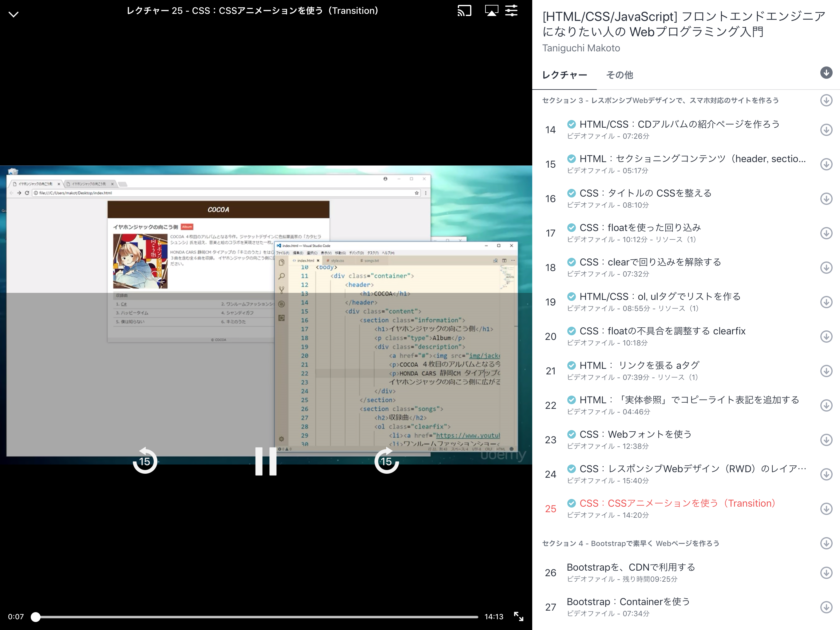Screen dimensions: 840x630
Task: Select the セクション 3 header text
Action: point(660,100)
